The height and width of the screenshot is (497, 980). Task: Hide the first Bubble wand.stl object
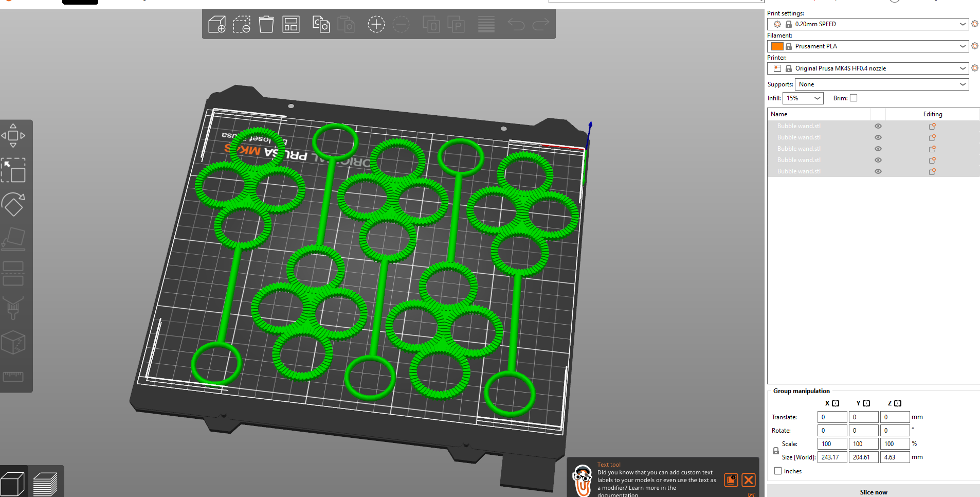(878, 126)
